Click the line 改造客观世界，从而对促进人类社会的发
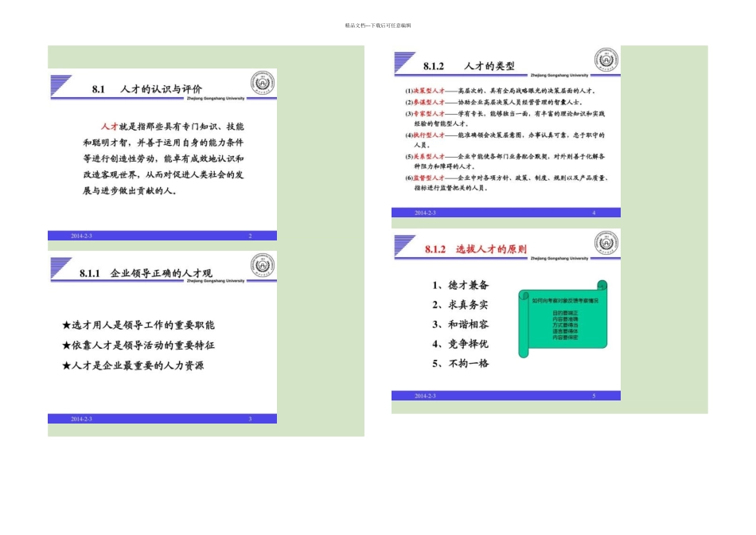Image resolution: width=756 pixels, height=535 pixels. [163, 174]
